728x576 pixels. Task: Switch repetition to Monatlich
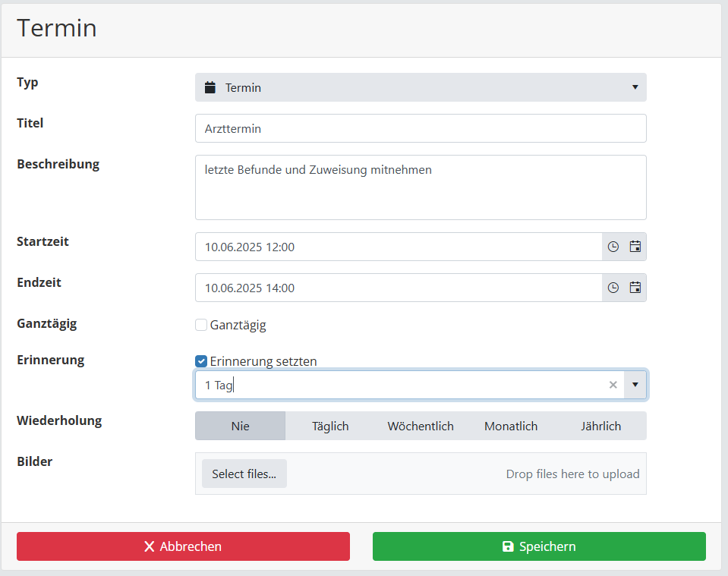[x=511, y=426]
